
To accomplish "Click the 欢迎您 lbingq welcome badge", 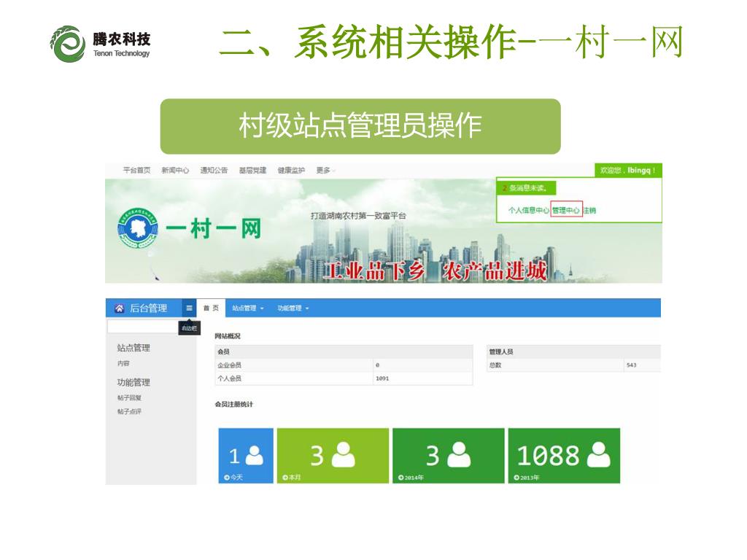I will pyautogui.click(x=628, y=171).
